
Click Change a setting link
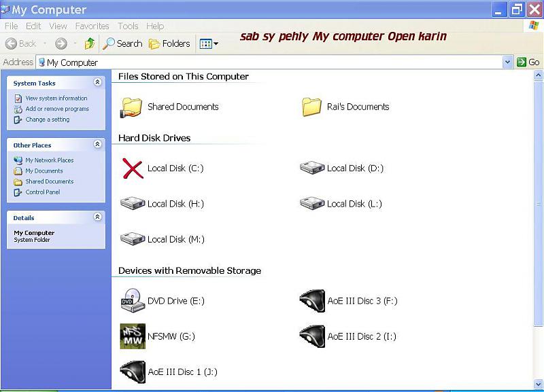point(48,119)
